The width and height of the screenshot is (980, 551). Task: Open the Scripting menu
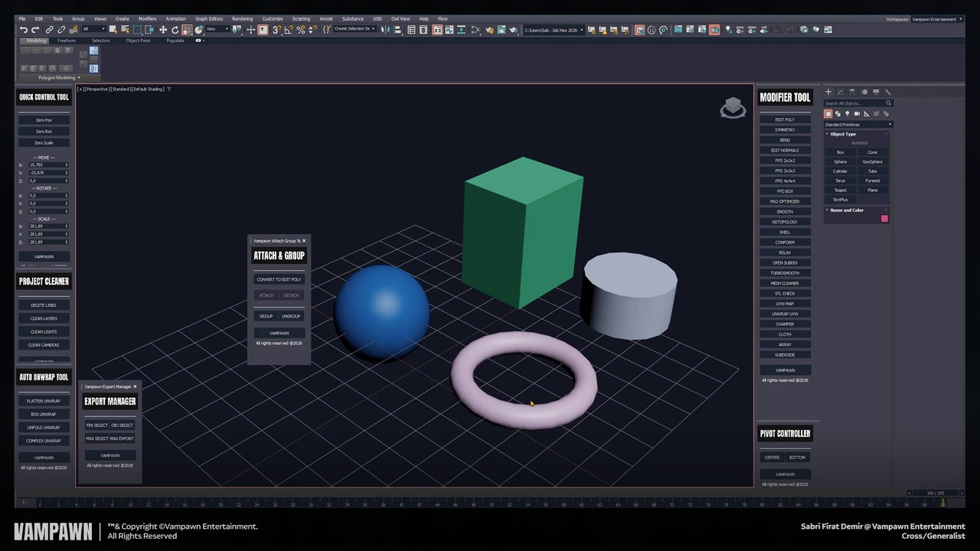tap(301, 18)
